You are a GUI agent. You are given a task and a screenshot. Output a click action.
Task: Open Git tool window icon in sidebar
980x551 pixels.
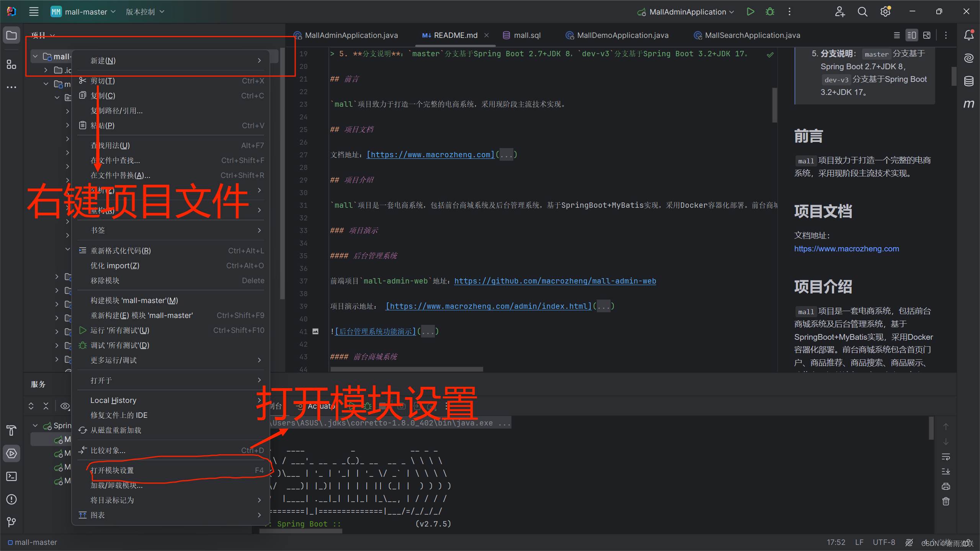(11, 522)
